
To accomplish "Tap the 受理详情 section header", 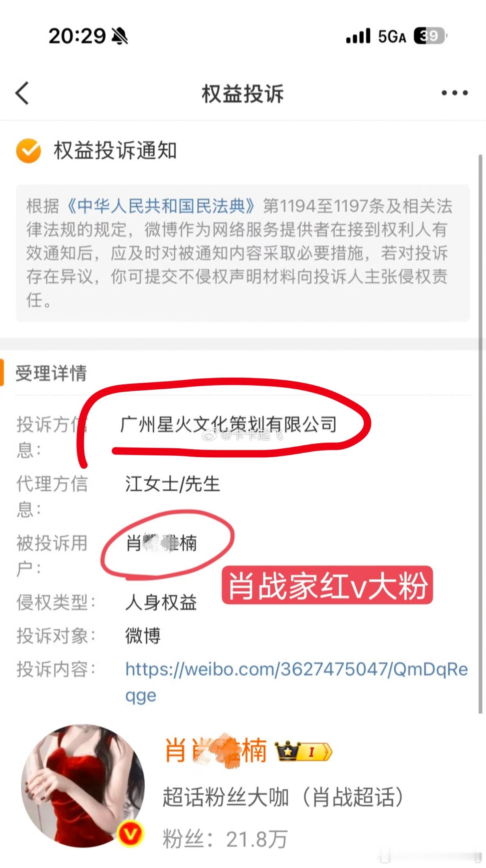I will (x=51, y=373).
